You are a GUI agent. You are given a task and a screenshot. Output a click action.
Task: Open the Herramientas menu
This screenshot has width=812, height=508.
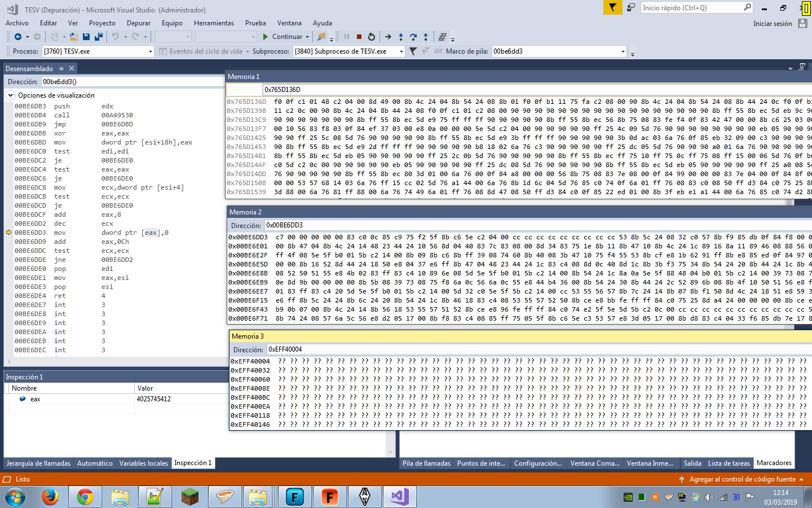pos(214,23)
